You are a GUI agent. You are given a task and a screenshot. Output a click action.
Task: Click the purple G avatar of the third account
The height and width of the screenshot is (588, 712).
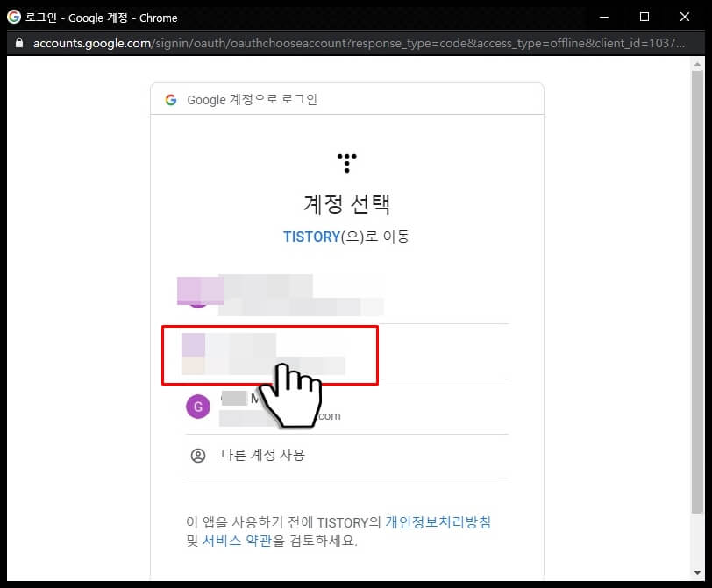pyautogui.click(x=198, y=407)
